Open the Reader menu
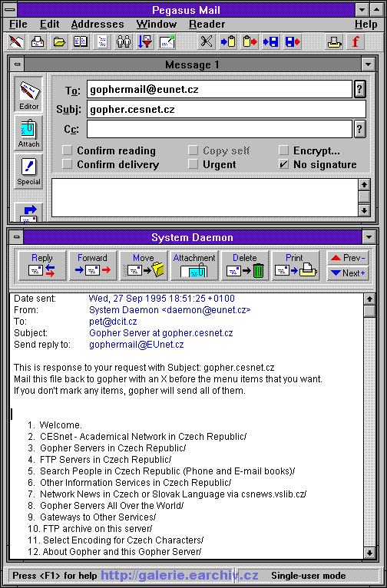The width and height of the screenshot is (387, 588). point(207,25)
